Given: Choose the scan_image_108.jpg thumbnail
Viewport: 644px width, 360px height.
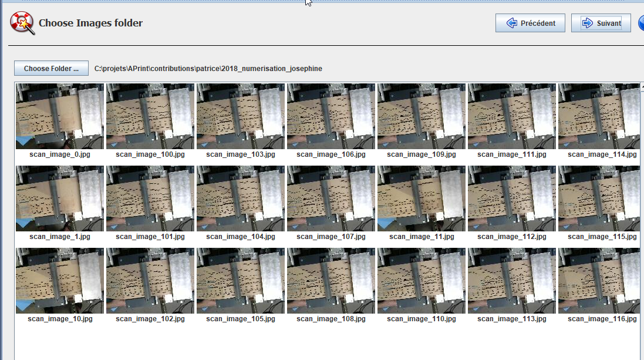Looking at the screenshot, I should click(x=331, y=281).
